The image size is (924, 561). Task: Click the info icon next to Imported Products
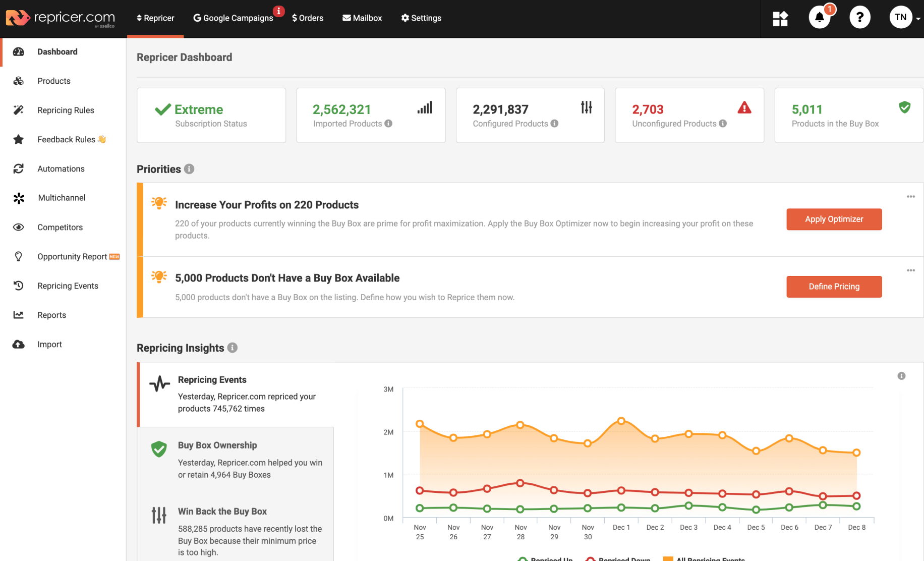(x=388, y=124)
